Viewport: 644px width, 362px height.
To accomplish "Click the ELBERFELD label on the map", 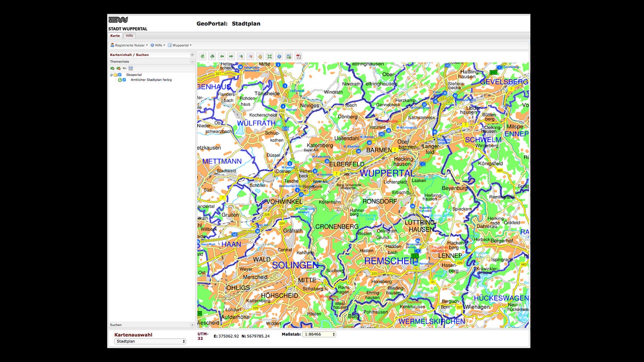I will [x=347, y=164].
